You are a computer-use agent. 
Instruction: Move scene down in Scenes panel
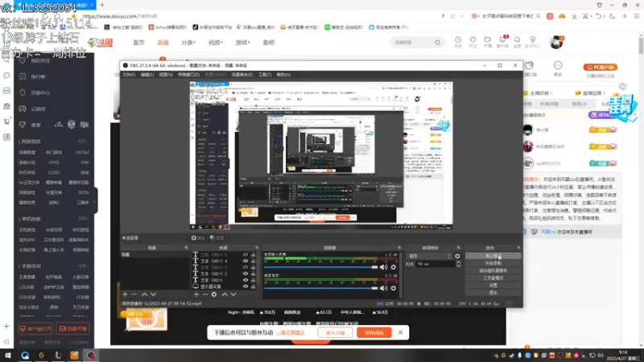coord(153,294)
